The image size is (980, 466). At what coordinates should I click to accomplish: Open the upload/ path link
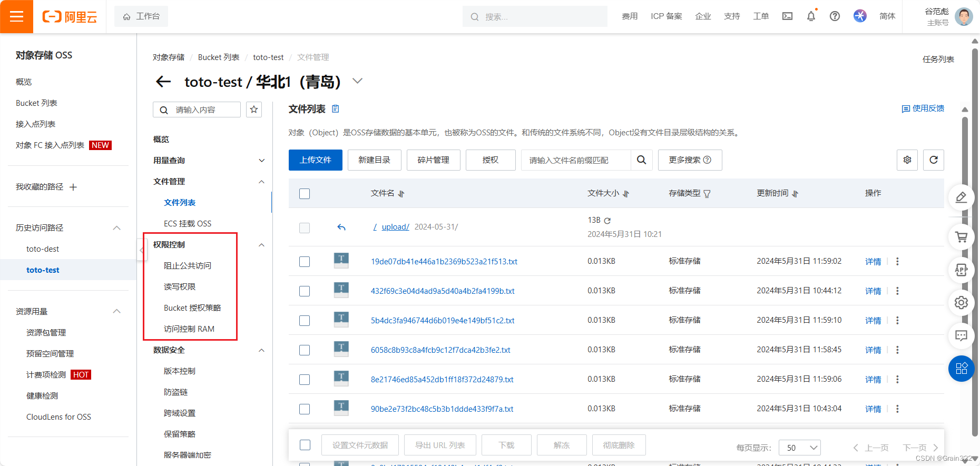point(395,227)
